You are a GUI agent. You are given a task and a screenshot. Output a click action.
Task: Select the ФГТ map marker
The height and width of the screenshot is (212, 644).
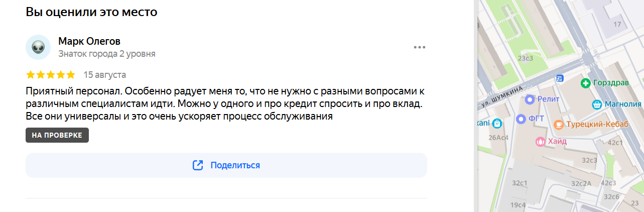tap(521, 119)
